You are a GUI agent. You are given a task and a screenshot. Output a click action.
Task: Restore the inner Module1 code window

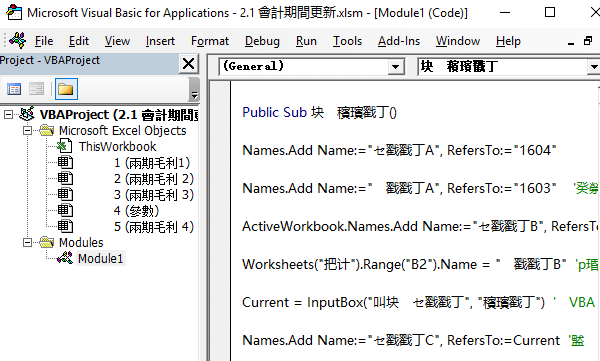point(588,41)
